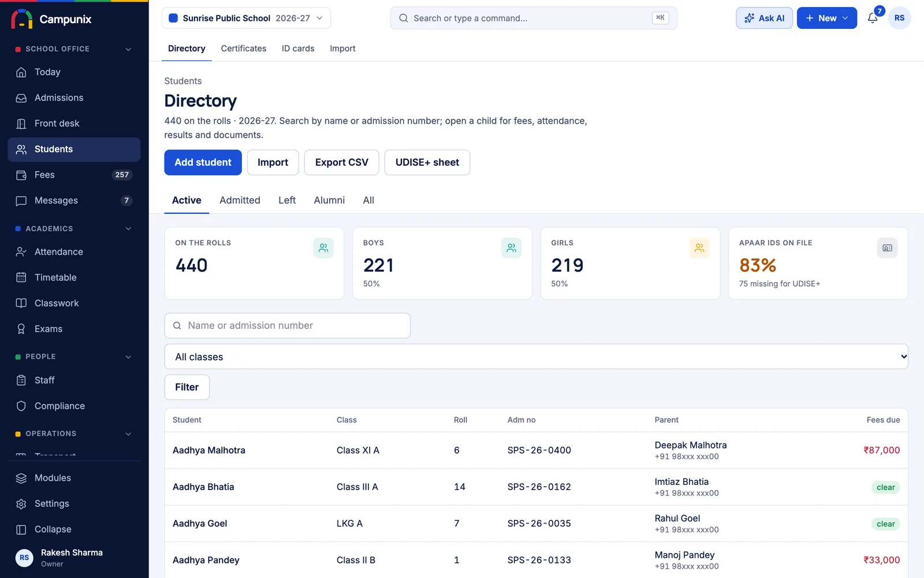This screenshot has height=578, width=924.
Task: Collapse the Academics section chevron
Action: pyautogui.click(x=128, y=229)
